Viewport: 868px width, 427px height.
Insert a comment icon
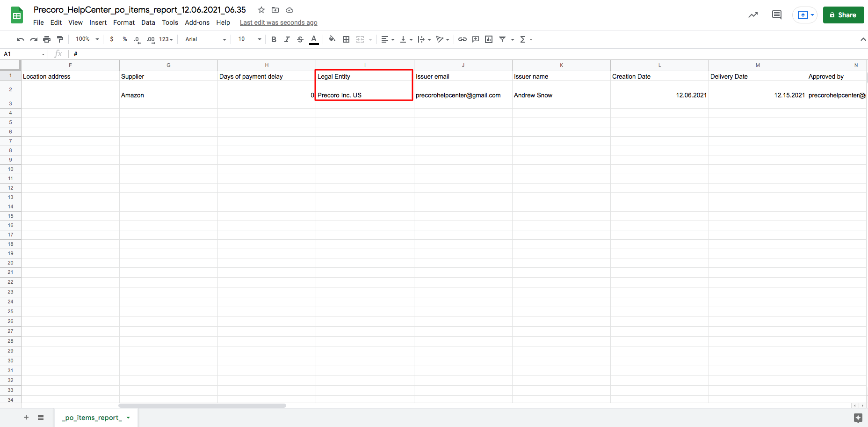(476, 39)
